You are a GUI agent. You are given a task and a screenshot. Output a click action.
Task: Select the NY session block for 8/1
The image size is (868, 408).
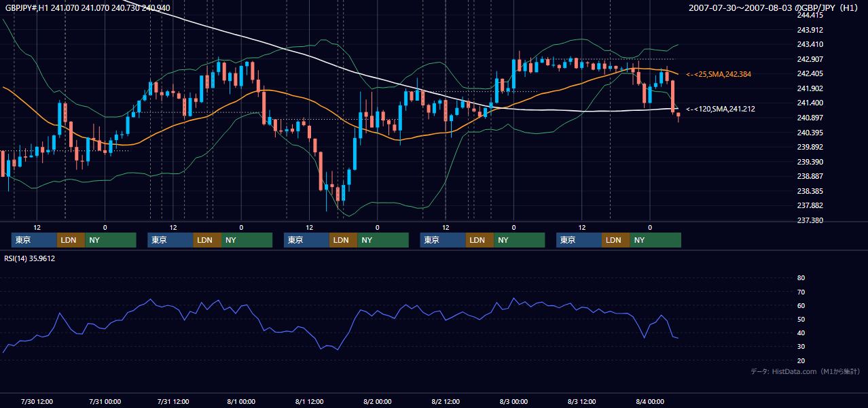pyautogui.click(x=382, y=240)
